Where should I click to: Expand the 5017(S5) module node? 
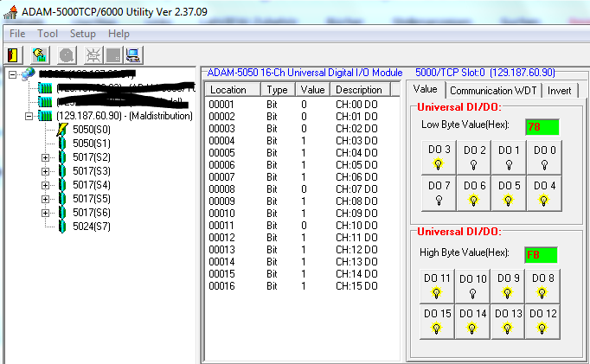pyautogui.click(x=46, y=199)
